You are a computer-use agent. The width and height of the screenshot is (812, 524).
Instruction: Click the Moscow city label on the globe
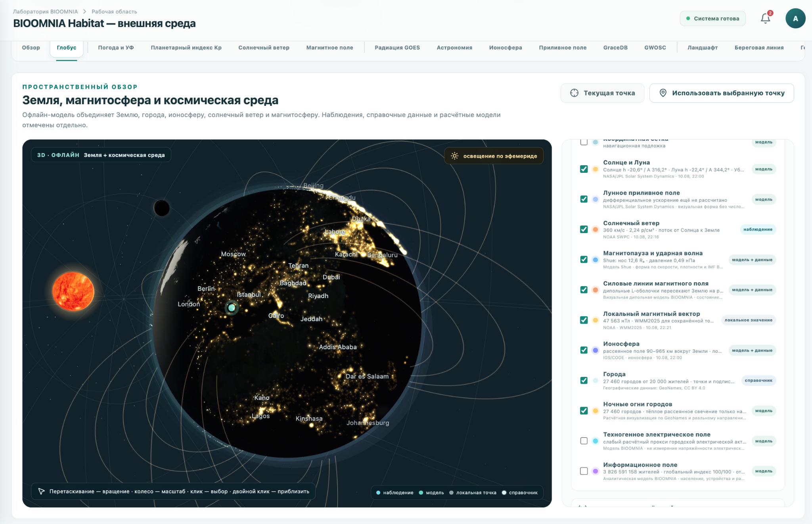pos(233,254)
